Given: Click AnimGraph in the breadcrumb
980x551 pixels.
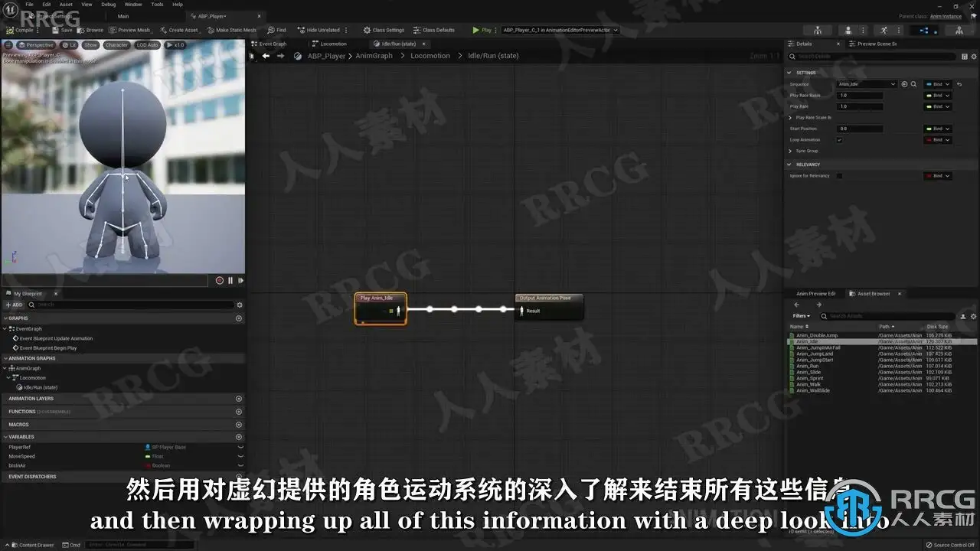Looking at the screenshot, I should point(374,56).
